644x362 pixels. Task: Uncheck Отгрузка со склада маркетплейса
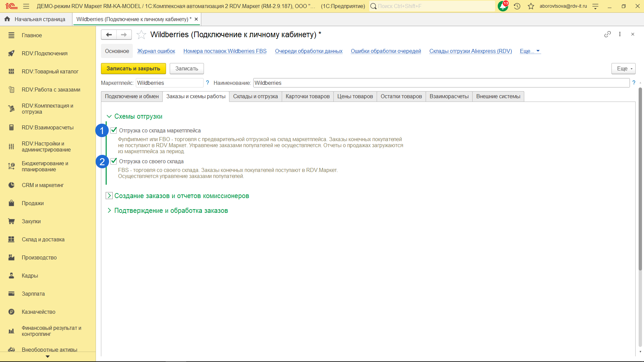tap(114, 130)
